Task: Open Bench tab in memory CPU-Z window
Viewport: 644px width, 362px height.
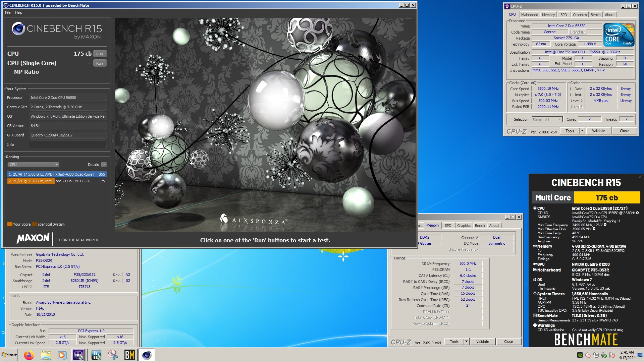Action: coord(480,226)
